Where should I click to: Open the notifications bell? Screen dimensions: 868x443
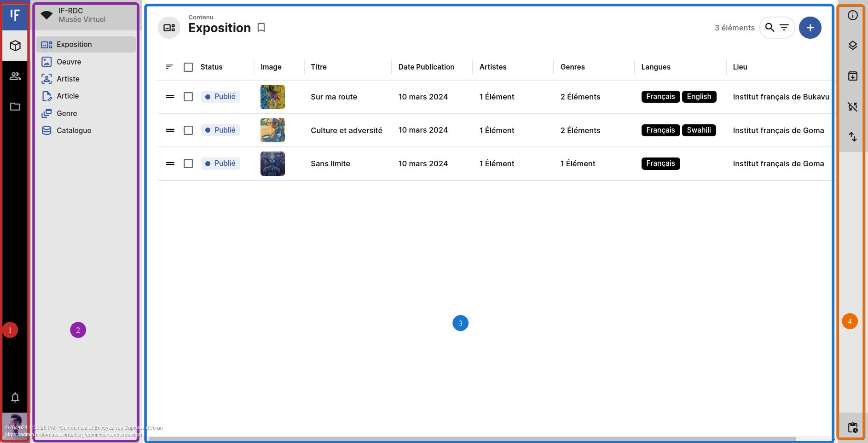[x=15, y=398]
